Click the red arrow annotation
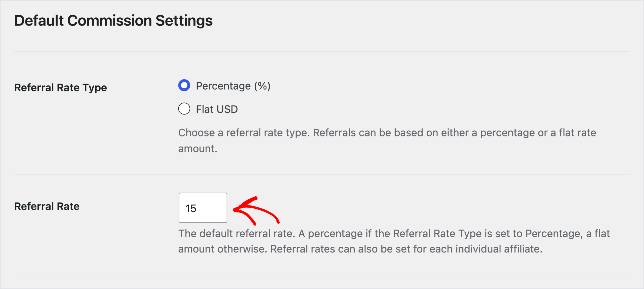 click(256, 211)
